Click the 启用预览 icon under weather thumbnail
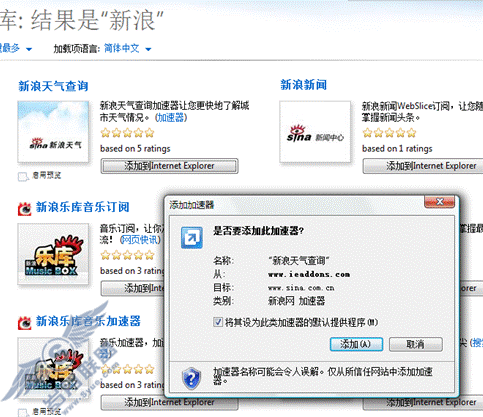The image size is (483, 417). [23, 176]
